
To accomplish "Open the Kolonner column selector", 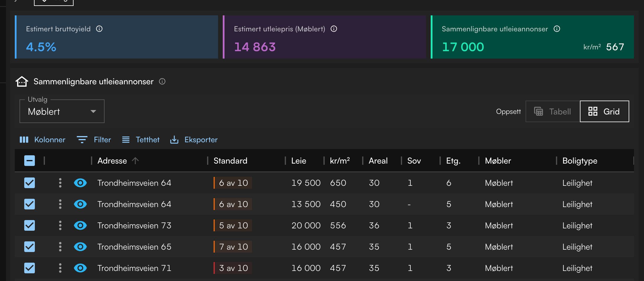I will 43,140.
